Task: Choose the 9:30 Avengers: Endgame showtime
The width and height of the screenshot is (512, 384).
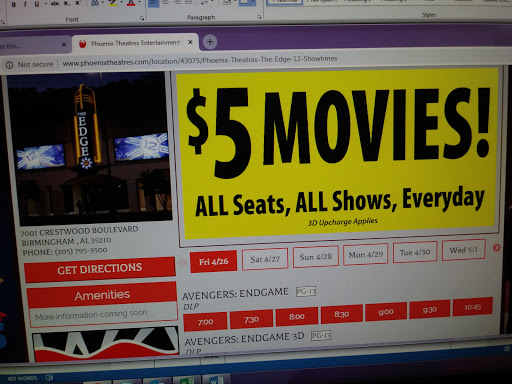Action: (430, 310)
